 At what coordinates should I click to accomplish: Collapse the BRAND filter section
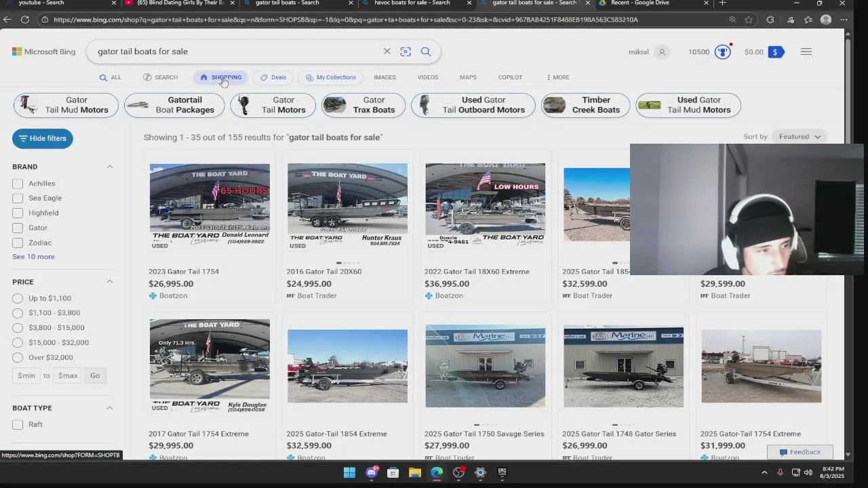(x=109, y=167)
